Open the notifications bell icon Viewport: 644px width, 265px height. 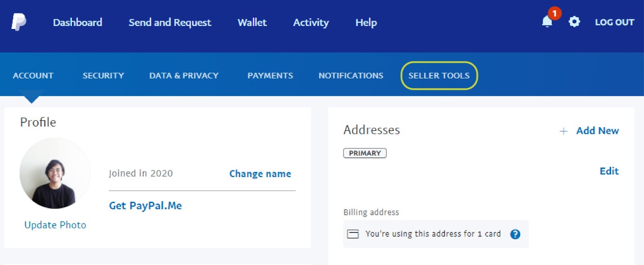pos(547,21)
